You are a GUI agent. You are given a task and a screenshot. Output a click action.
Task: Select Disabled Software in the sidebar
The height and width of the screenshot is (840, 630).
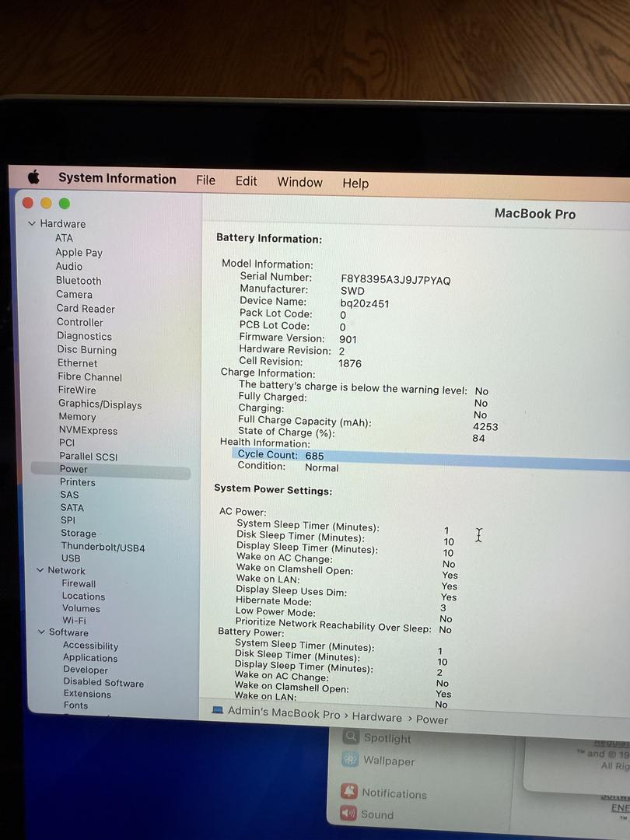point(104,683)
